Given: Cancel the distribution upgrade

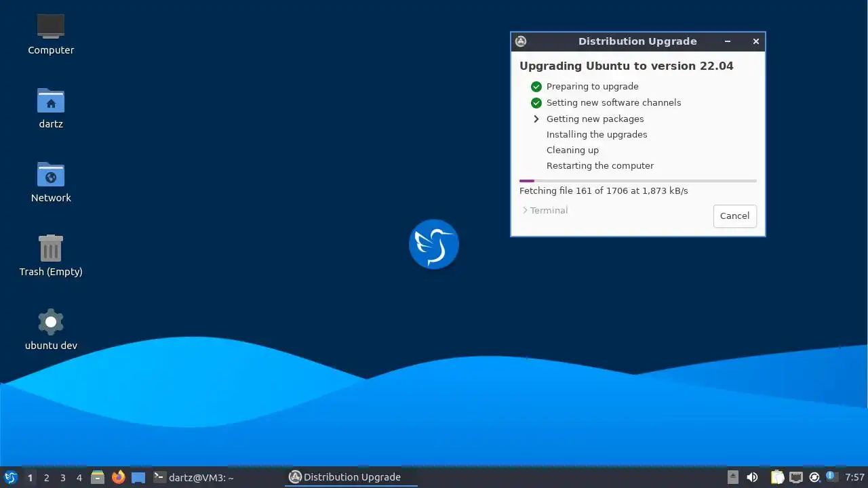Looking at the screenshot, I should pos(735,216).
